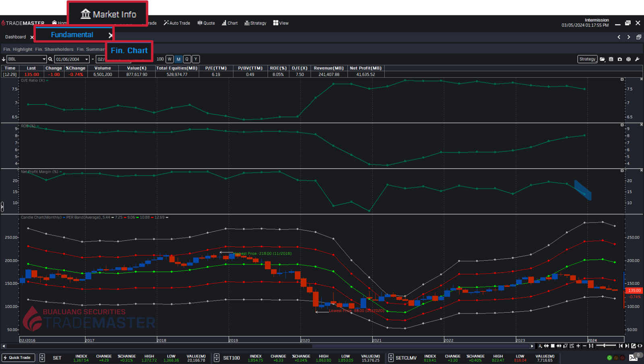Click the print chart icon
Image resolution: width=644 pixels, height=364 pixels.
tap(628, 59)
